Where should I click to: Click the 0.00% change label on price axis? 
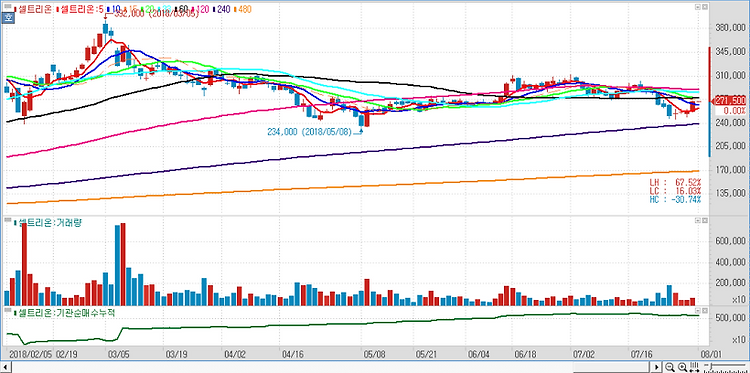(735, 111)
